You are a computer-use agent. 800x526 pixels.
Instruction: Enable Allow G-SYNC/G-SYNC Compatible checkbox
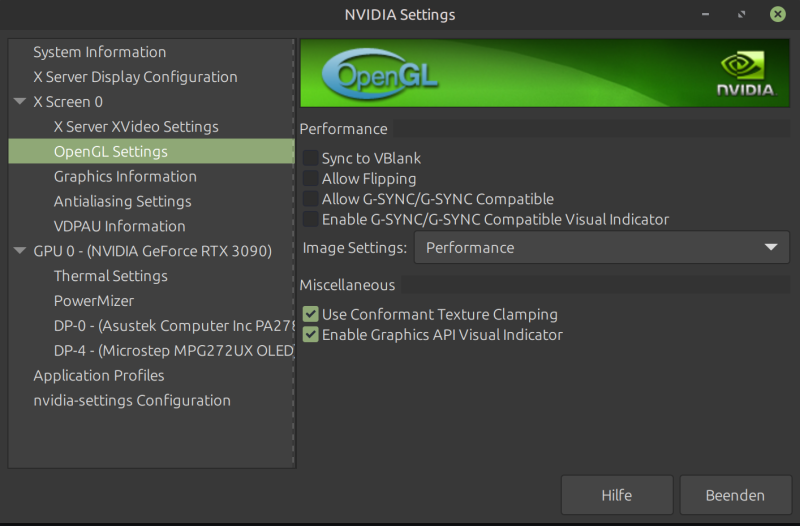(310, 198)
